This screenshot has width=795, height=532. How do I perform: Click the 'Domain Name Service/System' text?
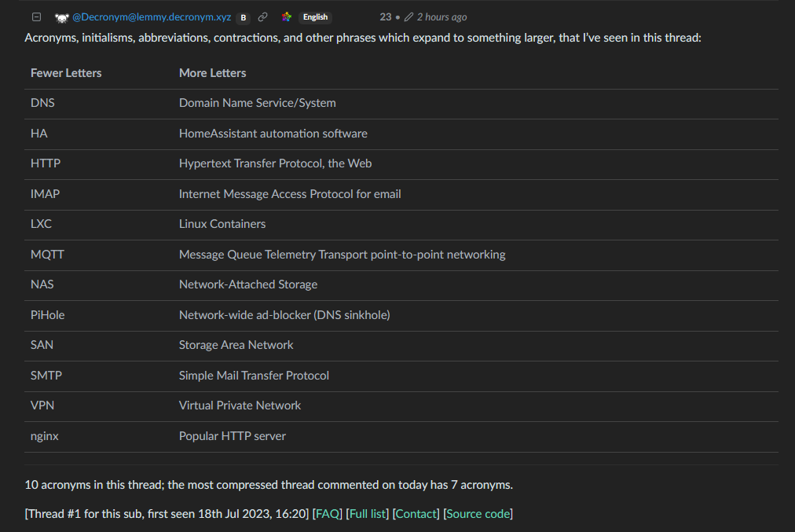tap(257, 103)
